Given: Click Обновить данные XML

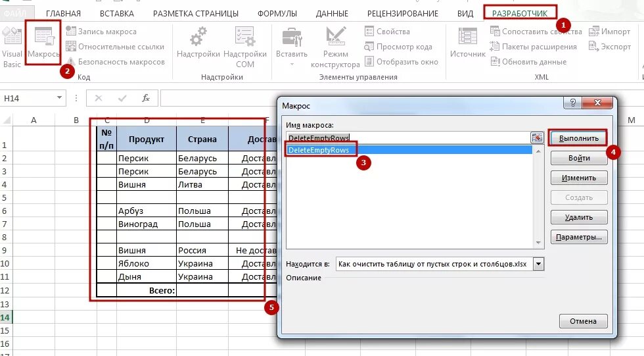Looking at the screenshot, I should [x=528, y=62].
